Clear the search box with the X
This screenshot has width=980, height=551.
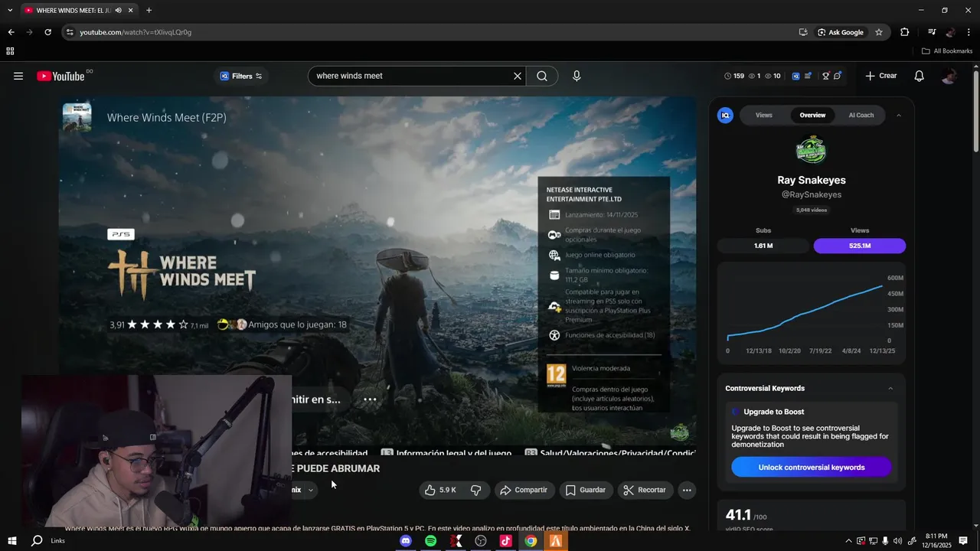coord(518,76)
